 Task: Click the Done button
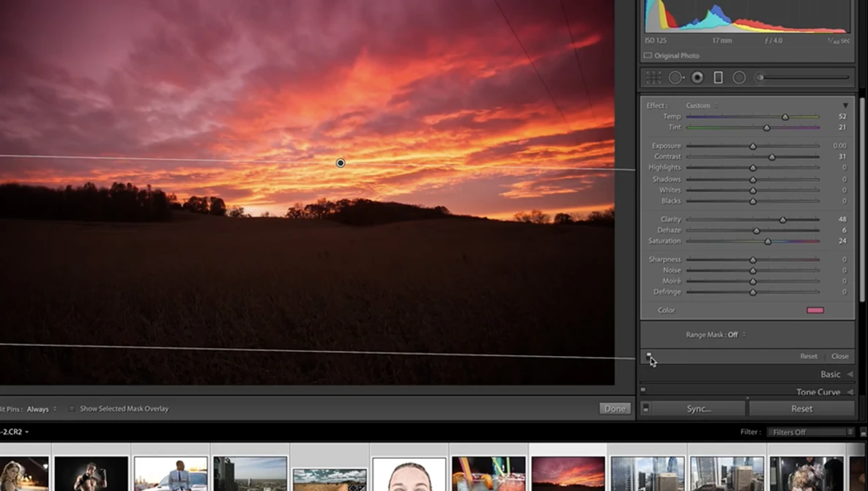click(x=615, y=408)
